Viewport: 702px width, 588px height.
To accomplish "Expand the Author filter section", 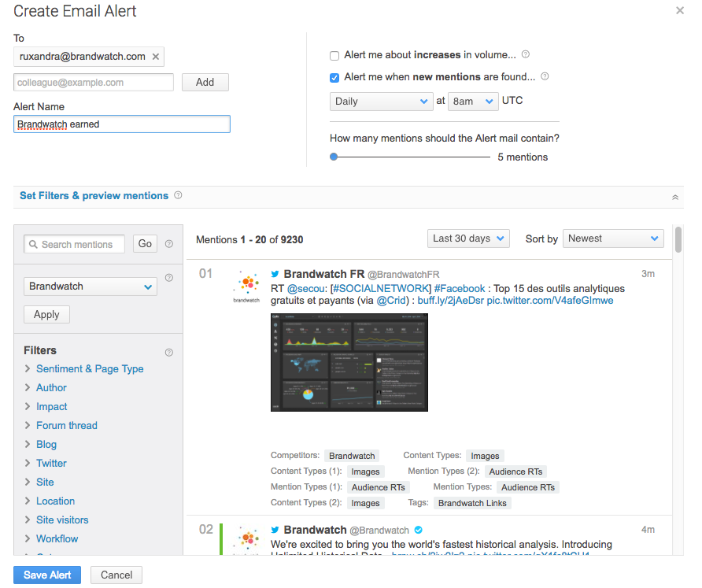I will click(50, 387).
